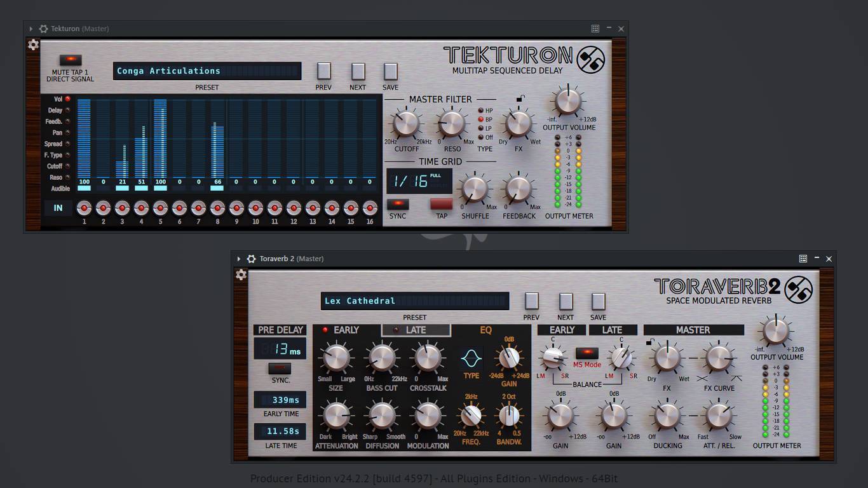Image resolution: width=868 pixels, height=488 pixels.
Task: Switch to the LATE tab in Toraverb
Action: (x=416, y=330)
